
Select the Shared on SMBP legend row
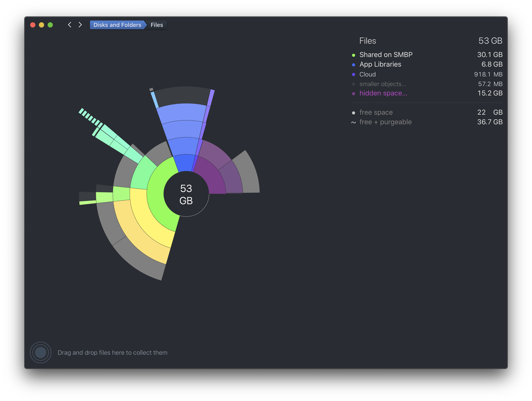click(386, 55)
